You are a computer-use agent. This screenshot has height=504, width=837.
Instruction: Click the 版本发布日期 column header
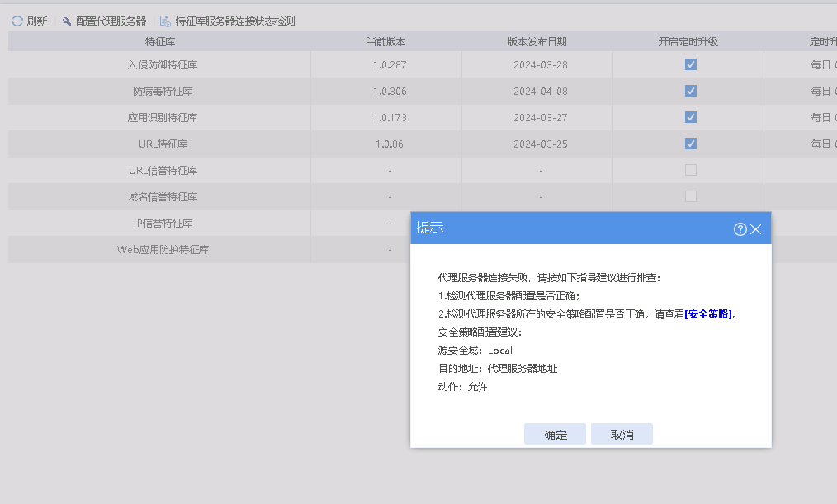537,41
